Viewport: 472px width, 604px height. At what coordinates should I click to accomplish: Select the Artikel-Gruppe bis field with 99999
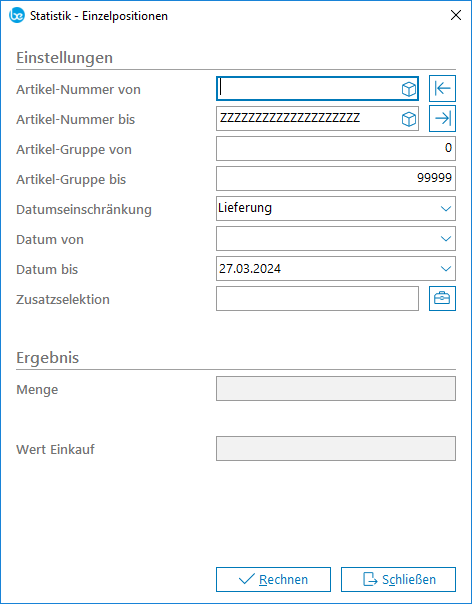coord(336,178)
